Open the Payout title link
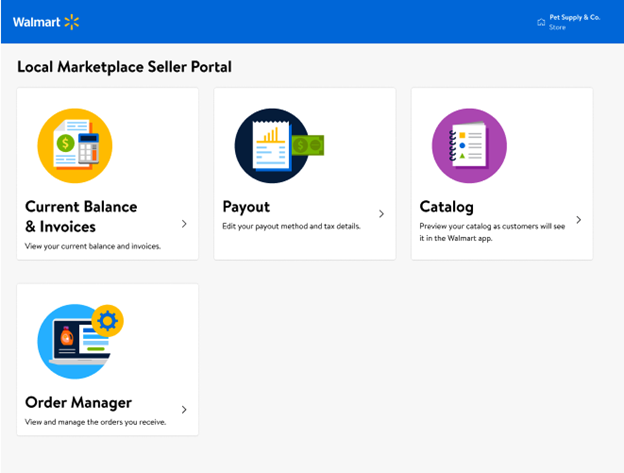Screen dimensions: 624x473 pos(246,207)
